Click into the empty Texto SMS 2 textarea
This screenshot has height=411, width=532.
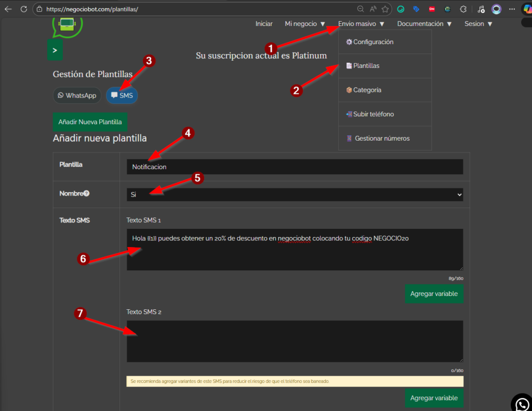point(295,341)
